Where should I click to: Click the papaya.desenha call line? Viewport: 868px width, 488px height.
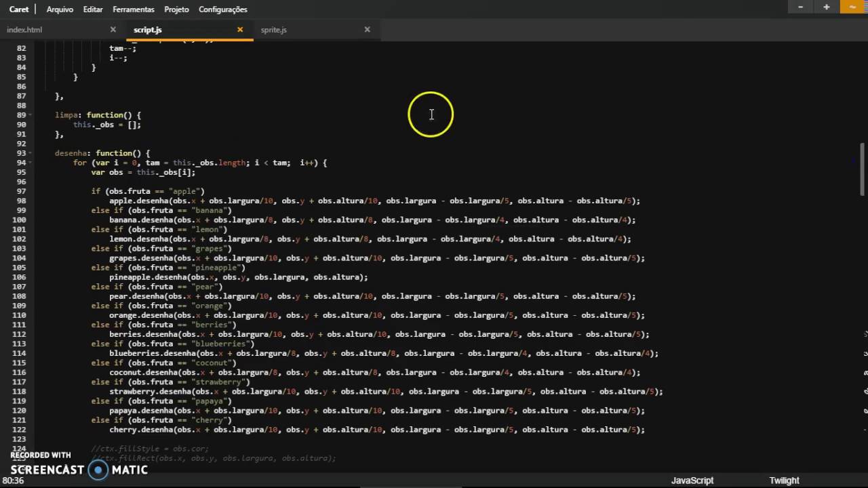coord(377,410)
